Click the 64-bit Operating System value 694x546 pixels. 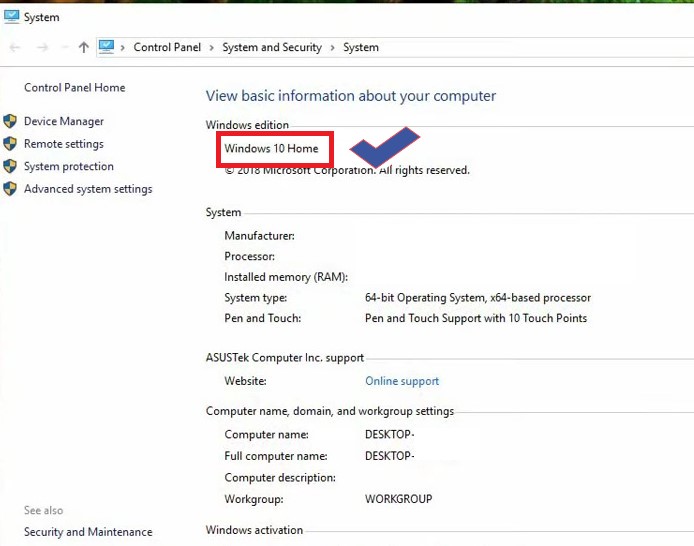478,297
